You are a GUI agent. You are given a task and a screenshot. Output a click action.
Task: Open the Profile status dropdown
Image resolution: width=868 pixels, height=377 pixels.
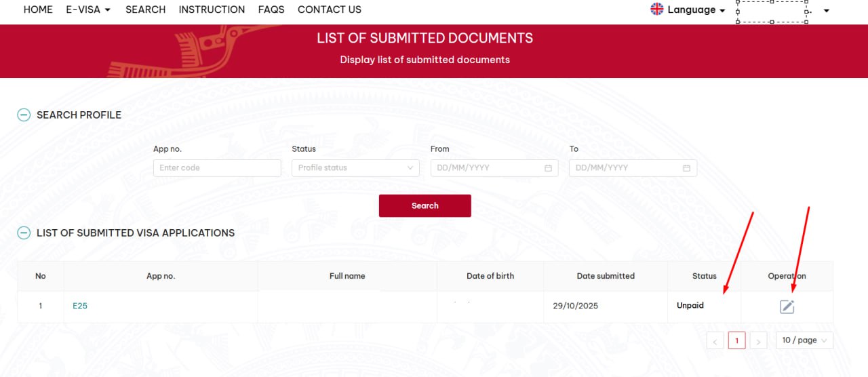coord(355,168)
